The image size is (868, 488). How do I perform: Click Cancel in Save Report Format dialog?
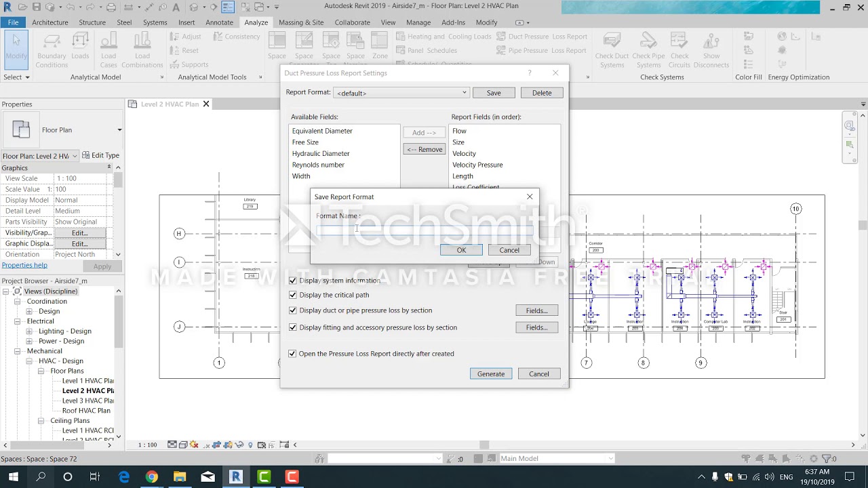tap(509, 250)
